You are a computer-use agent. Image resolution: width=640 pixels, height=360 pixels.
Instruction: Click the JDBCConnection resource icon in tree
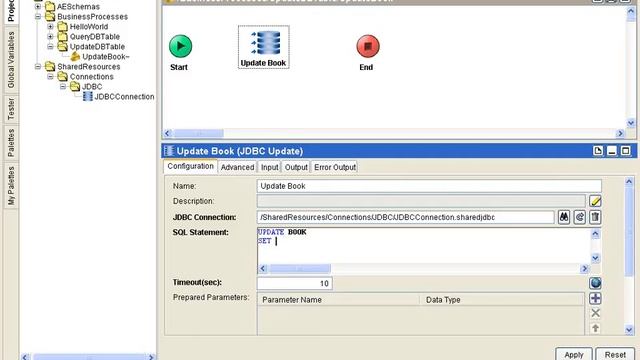coord(87,96)
